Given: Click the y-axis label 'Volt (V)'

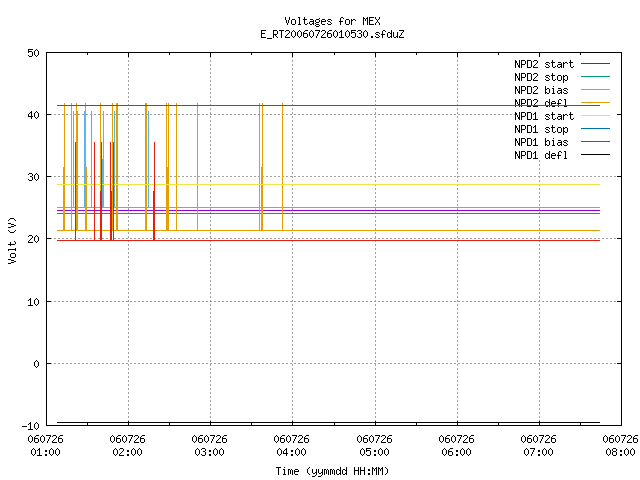Looking at the screenshot, I should [12, 240].
